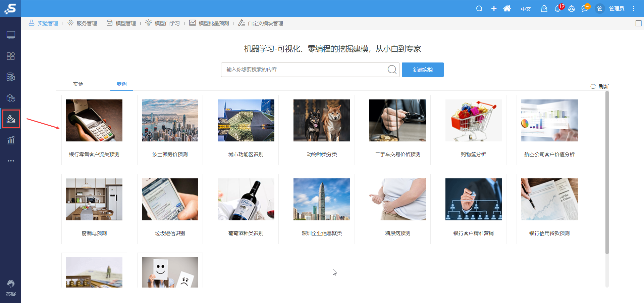This screenshot has width=644, height=303.
Task: Open the more options ellipsis in sidebar
Action: [11, 161]
